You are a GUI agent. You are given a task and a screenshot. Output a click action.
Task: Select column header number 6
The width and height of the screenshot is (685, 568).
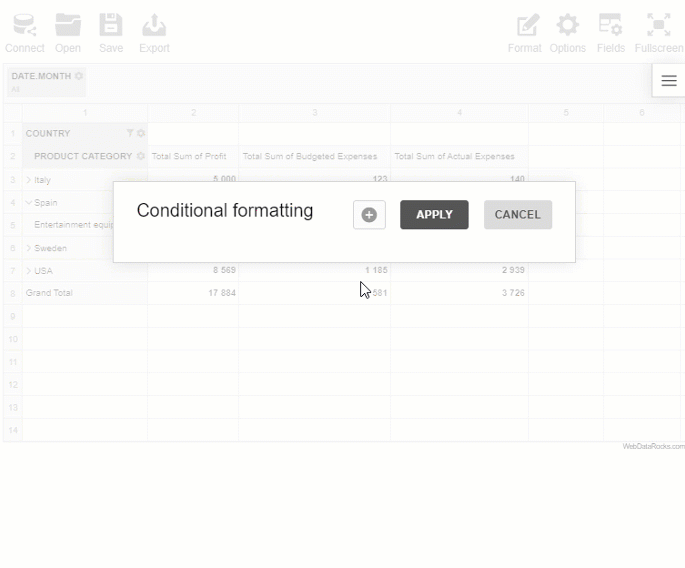point(642,113)
